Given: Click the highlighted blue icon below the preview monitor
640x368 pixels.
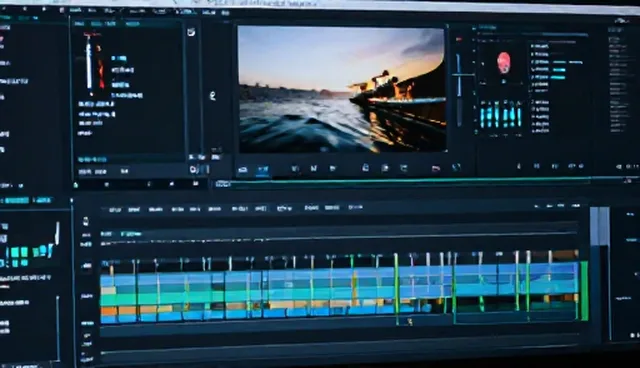Looking at the screenshot, I should click(262, 170).
